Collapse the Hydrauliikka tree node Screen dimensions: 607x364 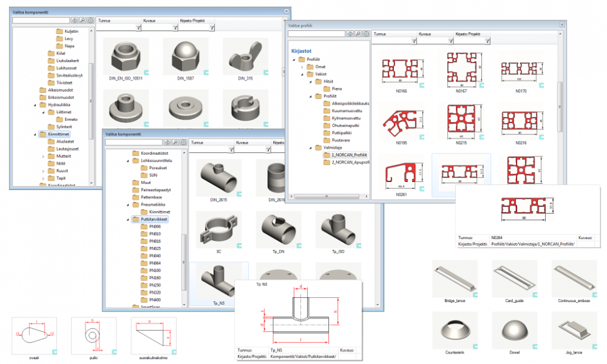click(x=35, y=105)
